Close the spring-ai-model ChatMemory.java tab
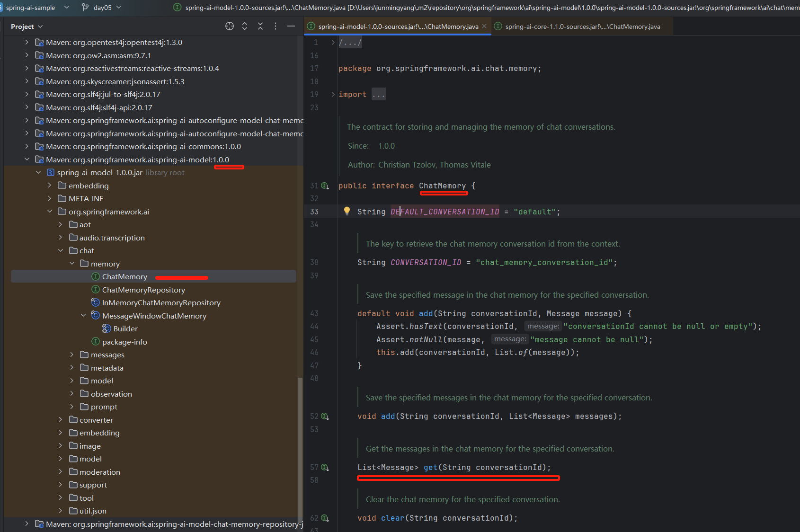800x532 pixels. pos(484,27)
